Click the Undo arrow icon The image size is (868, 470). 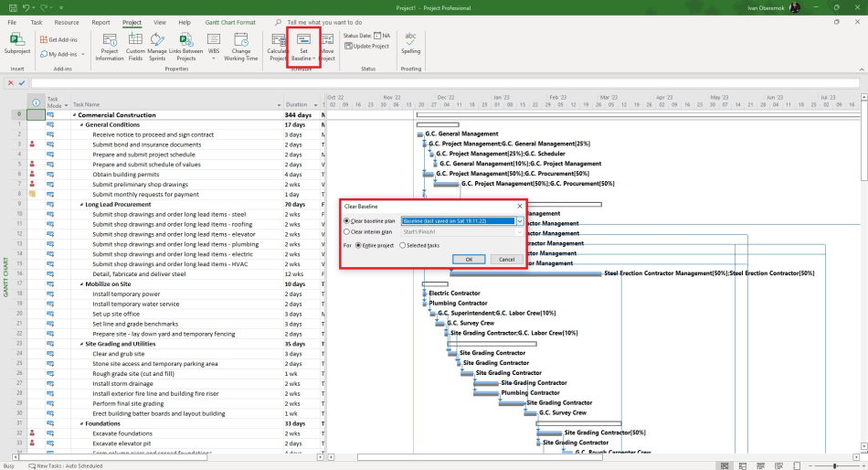pyautogui.click(x=26, y=7)
